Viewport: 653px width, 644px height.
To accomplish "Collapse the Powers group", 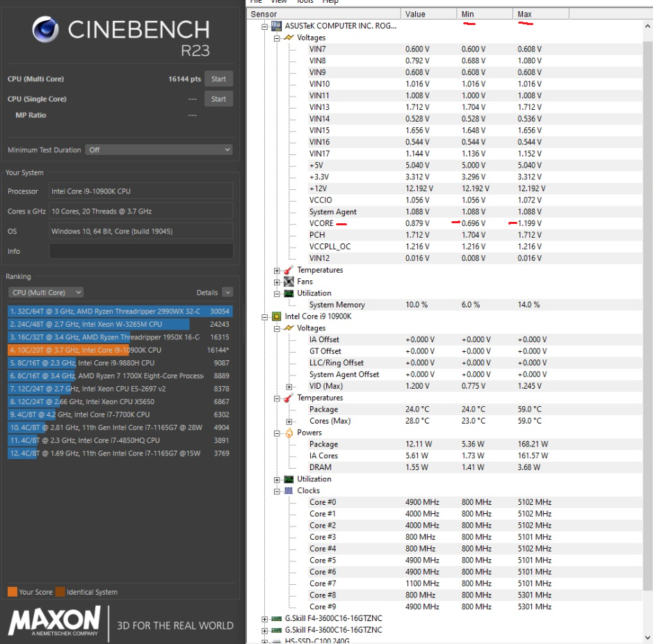I will pyautogui.click(x=277, y=434).
